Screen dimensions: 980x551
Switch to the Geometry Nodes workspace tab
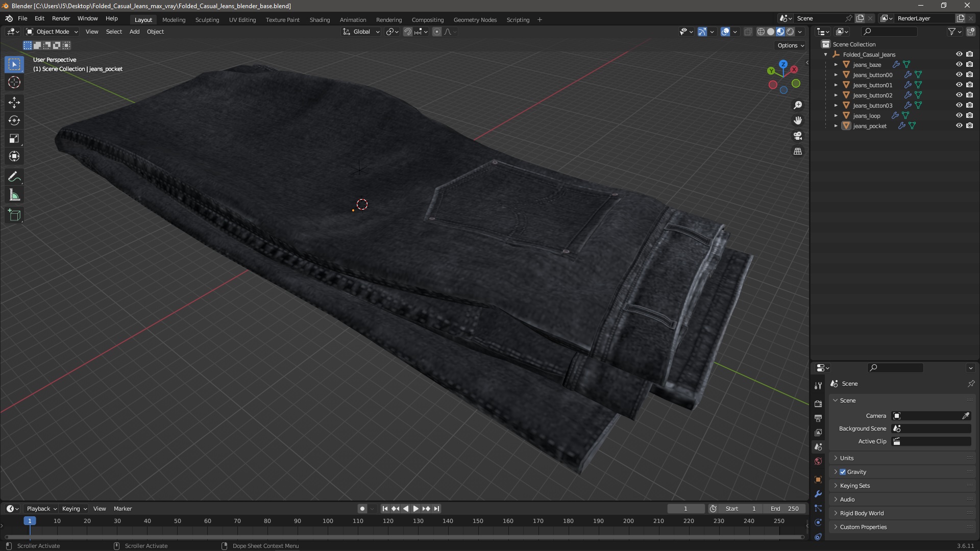[x=475, y=20]
